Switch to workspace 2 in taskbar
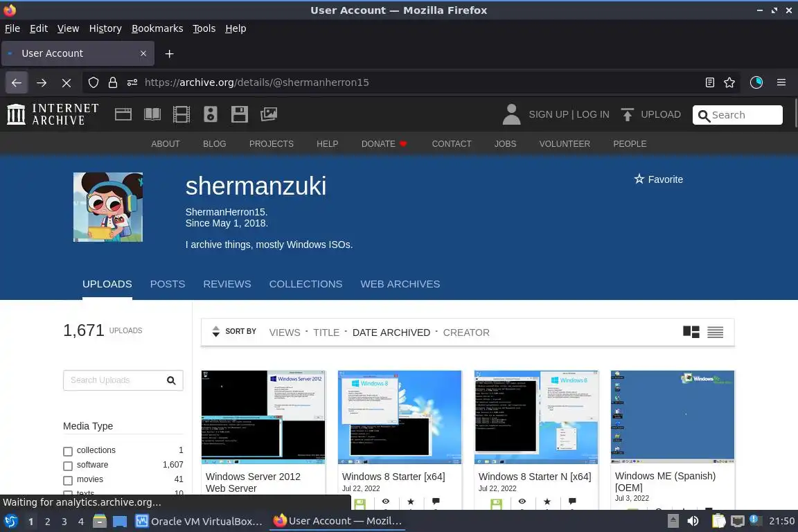798x532 pixels. point(47,522)
